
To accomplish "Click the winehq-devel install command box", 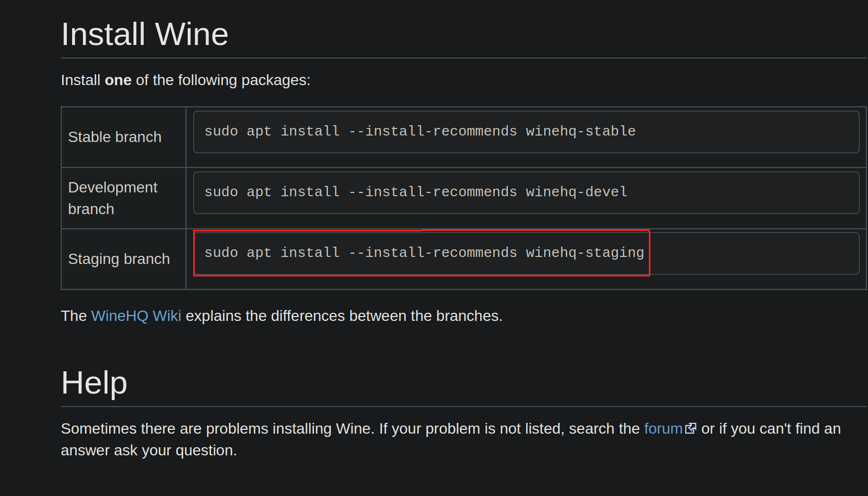I will click(x=526, y=192).
